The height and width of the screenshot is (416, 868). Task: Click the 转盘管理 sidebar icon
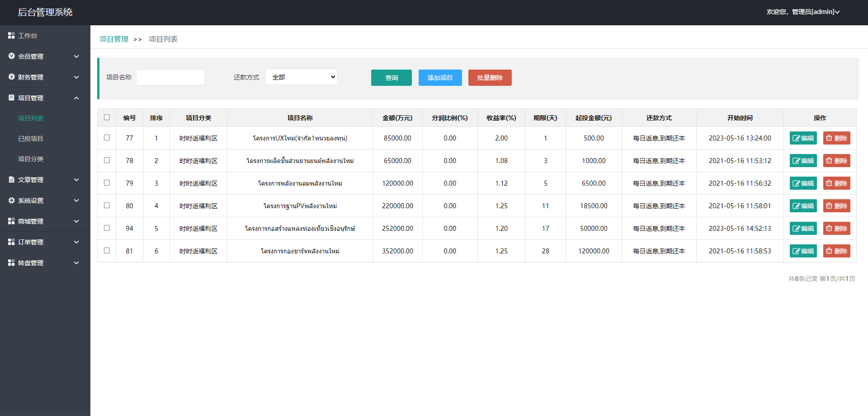(11, 262)
